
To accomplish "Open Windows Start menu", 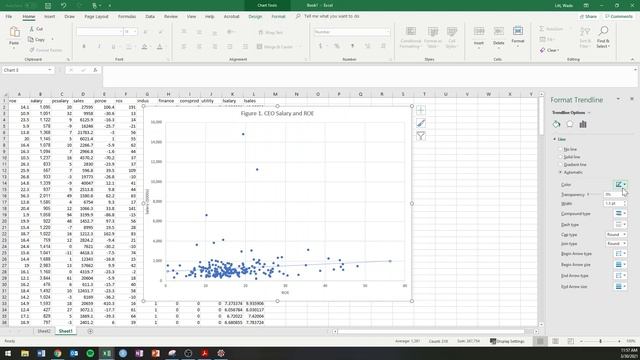I will 8,353.
